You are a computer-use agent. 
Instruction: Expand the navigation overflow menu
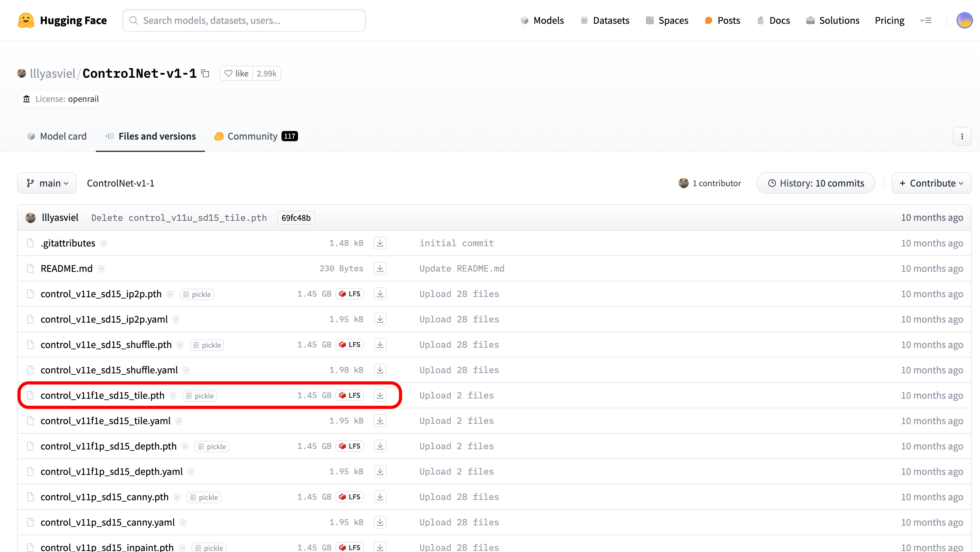(x=926, y=21)
